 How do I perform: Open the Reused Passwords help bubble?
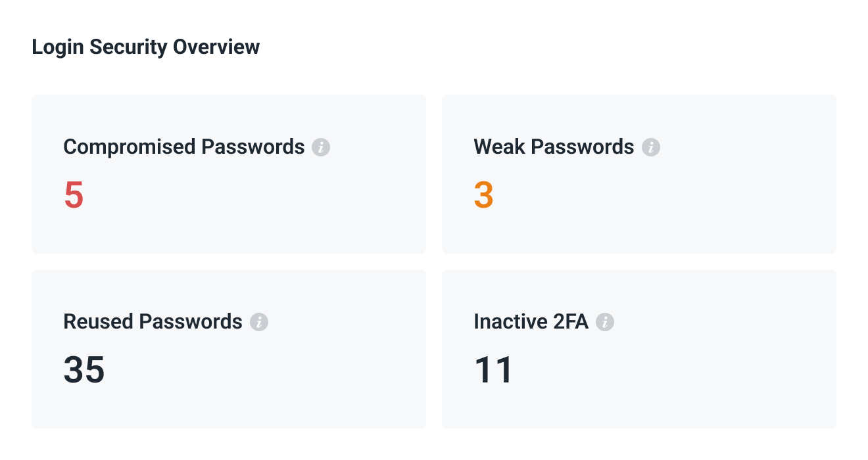[260, 322]
